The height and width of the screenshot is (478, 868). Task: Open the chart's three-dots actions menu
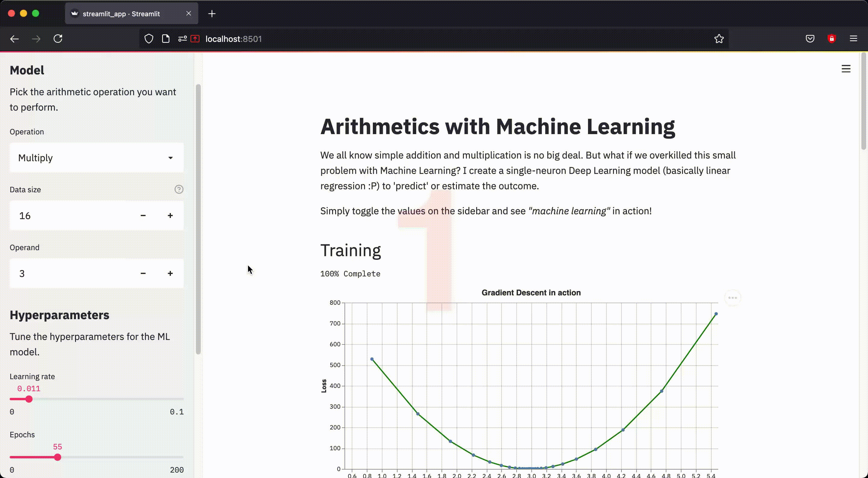[733, 298]
